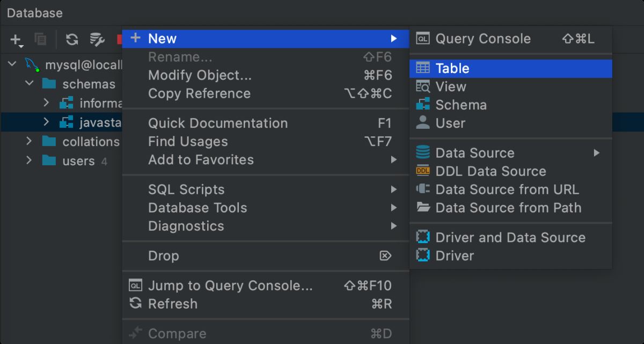Open the Database Tools submenu
Viewport: 644px width, 344px height.
197,208
